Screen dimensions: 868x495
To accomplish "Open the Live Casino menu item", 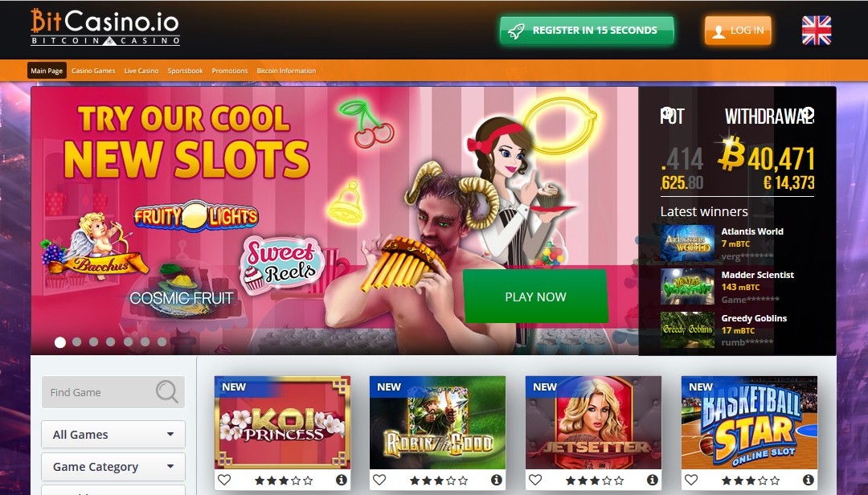I will (141, 71).
